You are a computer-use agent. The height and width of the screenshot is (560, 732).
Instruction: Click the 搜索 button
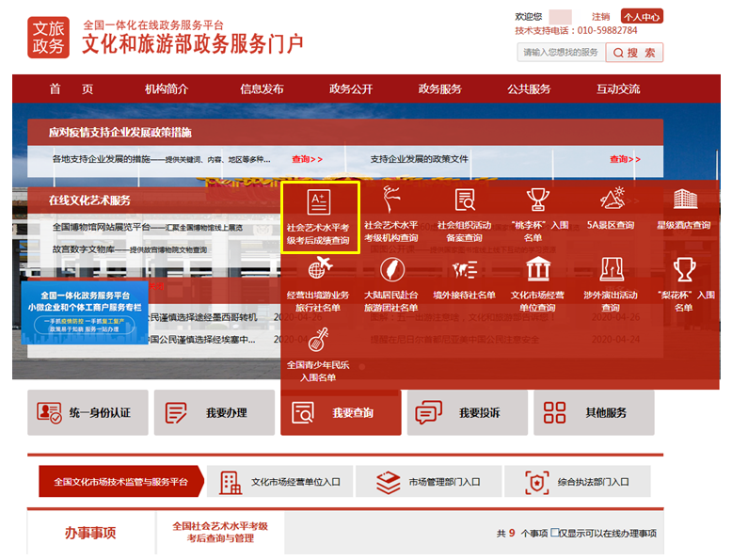[635, 53]
